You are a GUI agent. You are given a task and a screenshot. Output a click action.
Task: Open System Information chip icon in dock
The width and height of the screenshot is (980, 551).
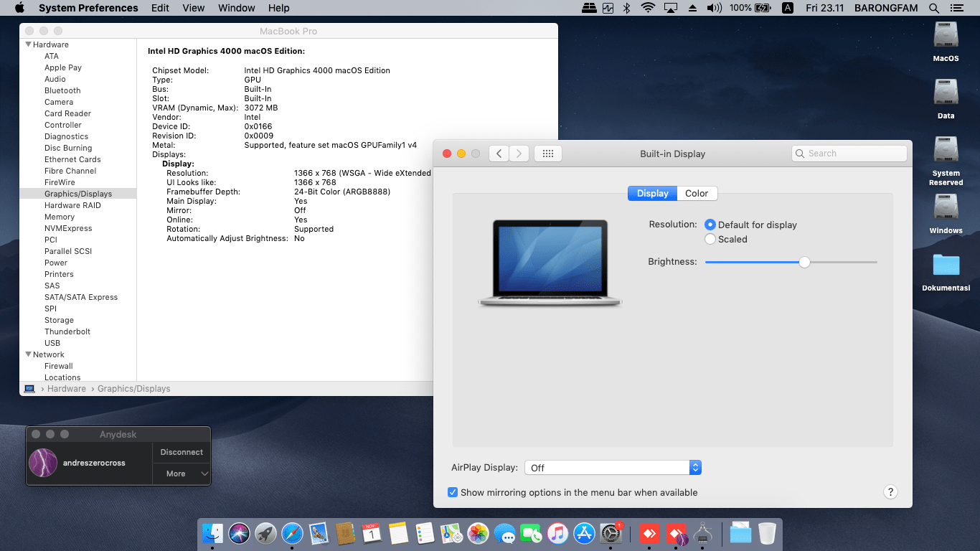pos(702,533)
